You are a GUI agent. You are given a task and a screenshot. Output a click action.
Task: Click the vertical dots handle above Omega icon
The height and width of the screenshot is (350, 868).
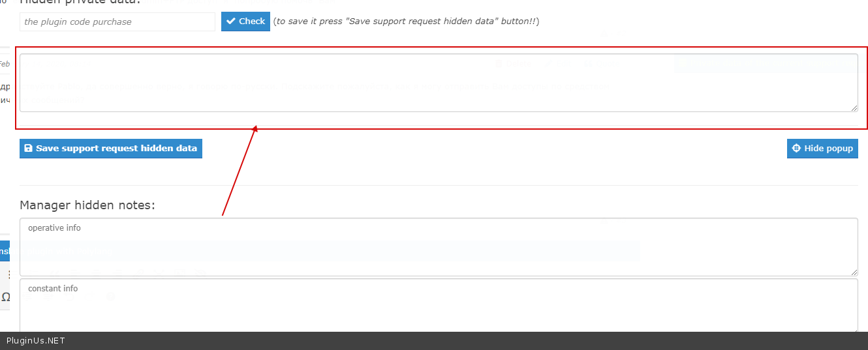click(8, 275)
